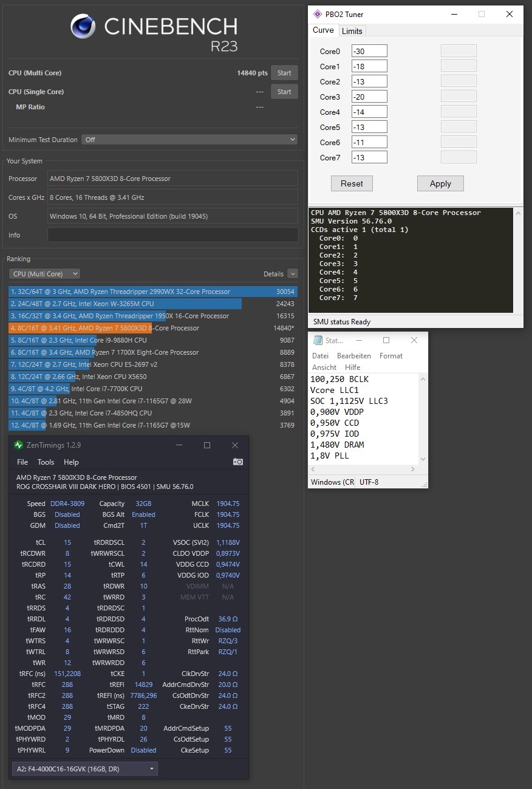Click the Core4 offset field
This screenshot has width=532, height=789.
369,112
